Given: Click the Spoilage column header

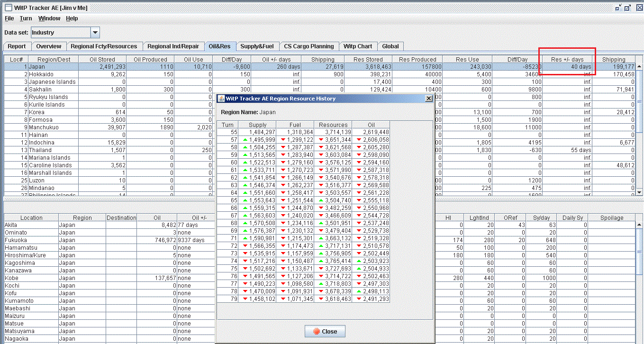Looking at the screenshot, I should coord(611,217).
